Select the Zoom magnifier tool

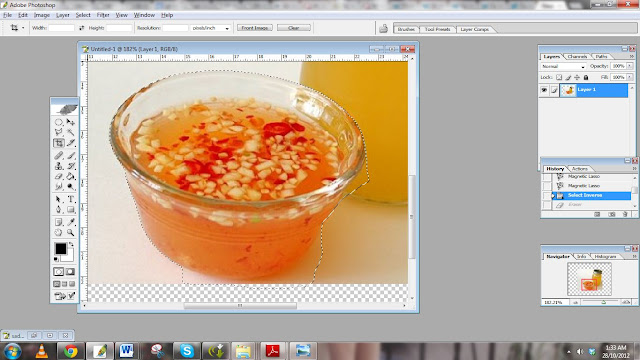[71, 233]
